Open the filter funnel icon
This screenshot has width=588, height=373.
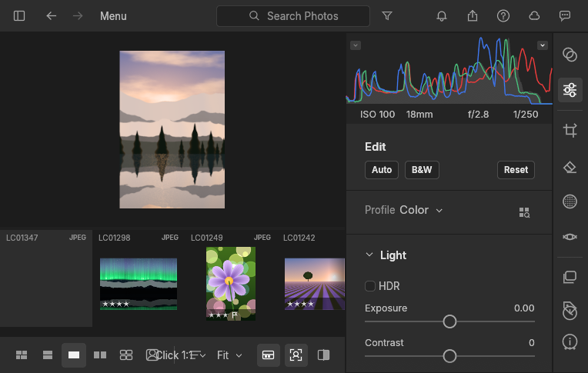point(387,15)
